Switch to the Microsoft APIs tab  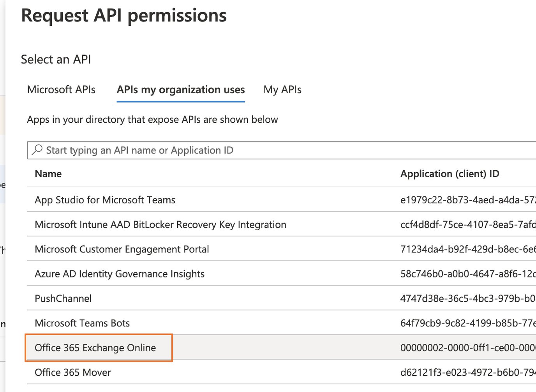[61, 90]
